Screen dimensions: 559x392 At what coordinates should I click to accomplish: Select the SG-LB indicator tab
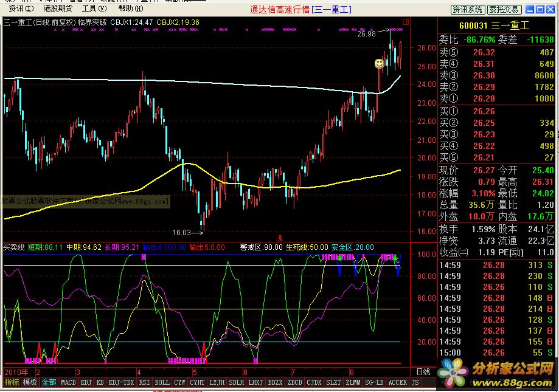click(x=374, y=382)
